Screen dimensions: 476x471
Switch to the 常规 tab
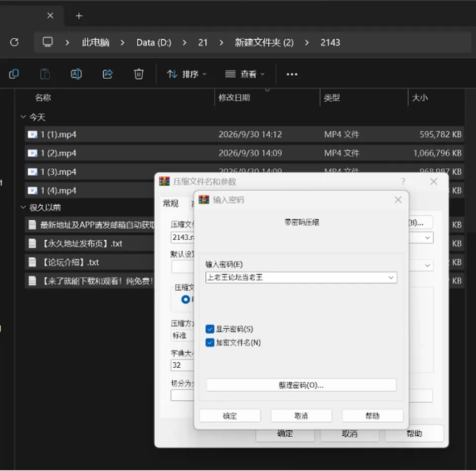coord(171,203)
